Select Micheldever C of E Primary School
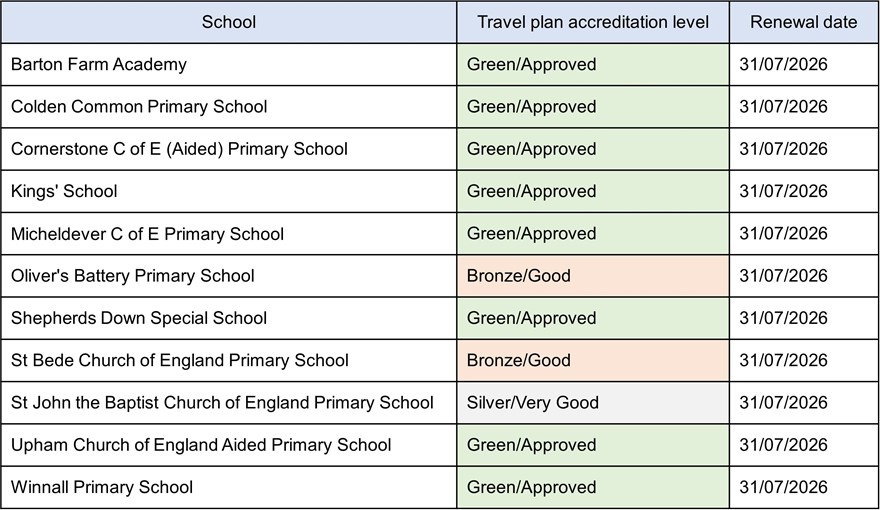Screen dimensions: 880x510 (147, 234)
